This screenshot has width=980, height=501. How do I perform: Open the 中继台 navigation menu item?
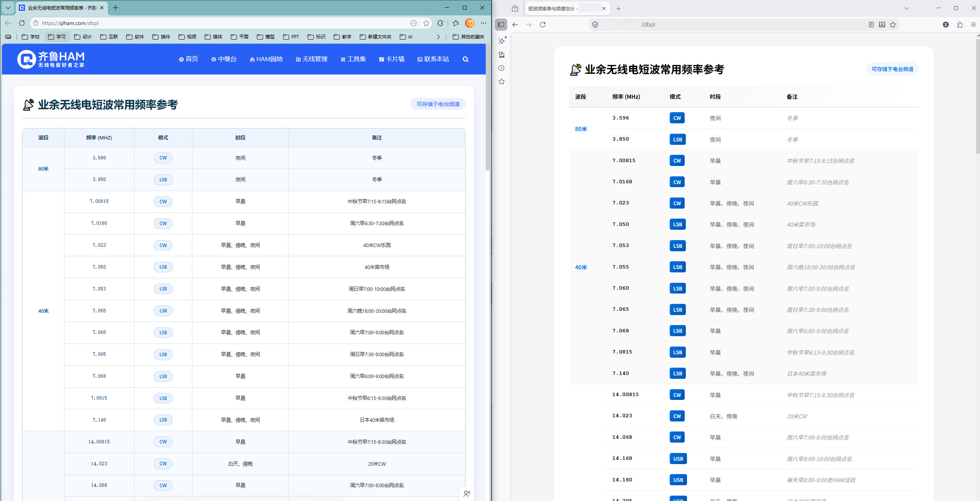tap(224, 59)
